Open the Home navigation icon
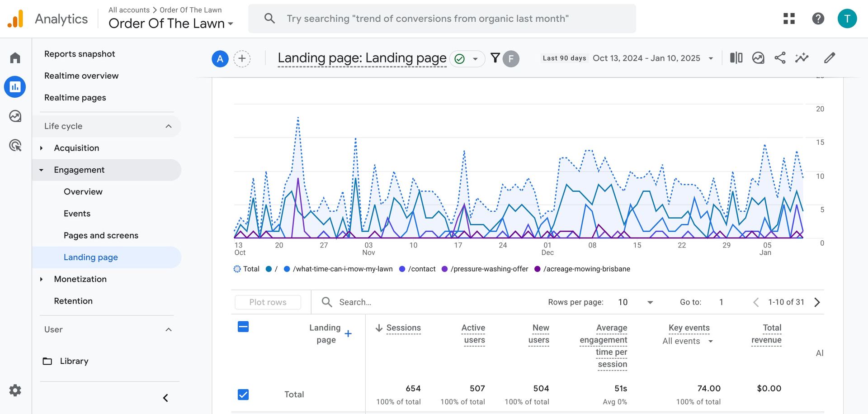The image size is (868, 414). point(15,57)
